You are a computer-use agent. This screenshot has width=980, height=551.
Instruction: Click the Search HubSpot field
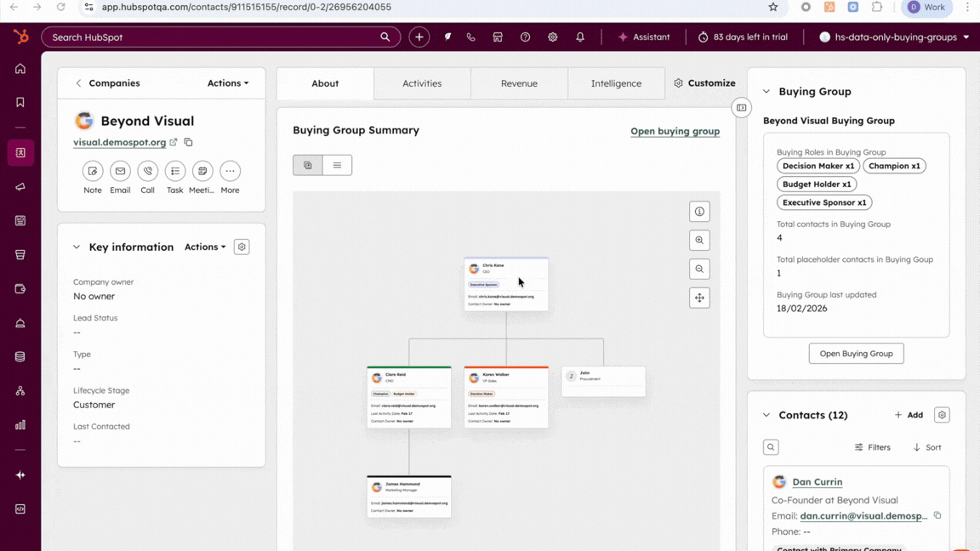(213, 37)
